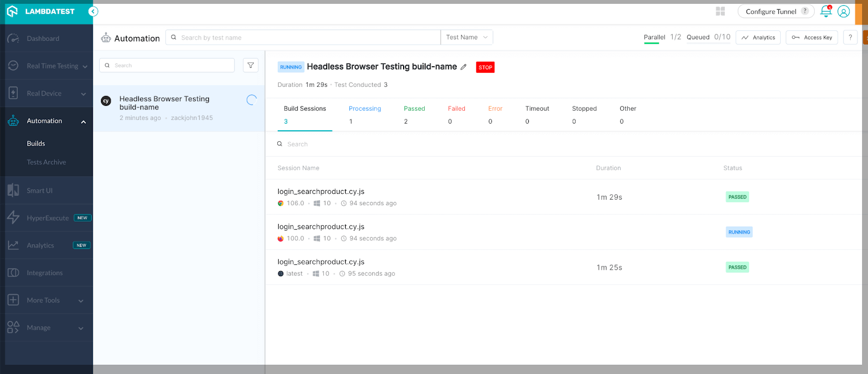
Task: Select Passed tab
Action: [x=414, y=115]
